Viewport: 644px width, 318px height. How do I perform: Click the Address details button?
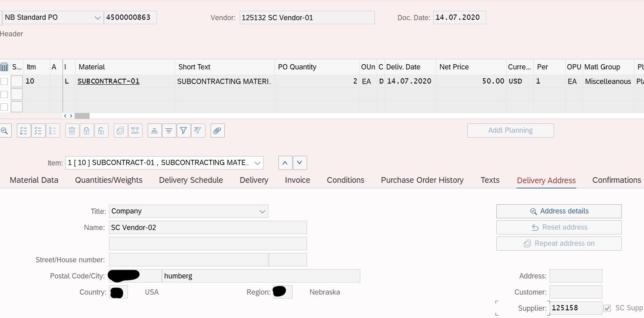click(x=558, y=211)
